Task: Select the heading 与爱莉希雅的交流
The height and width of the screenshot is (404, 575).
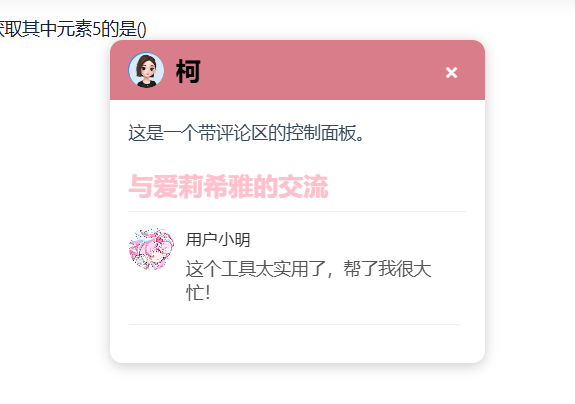Action: (228, 187)
